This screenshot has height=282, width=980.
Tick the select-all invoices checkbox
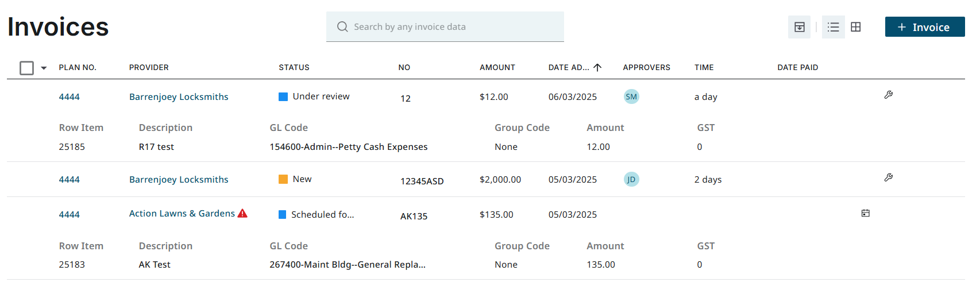tap(26, 68)
